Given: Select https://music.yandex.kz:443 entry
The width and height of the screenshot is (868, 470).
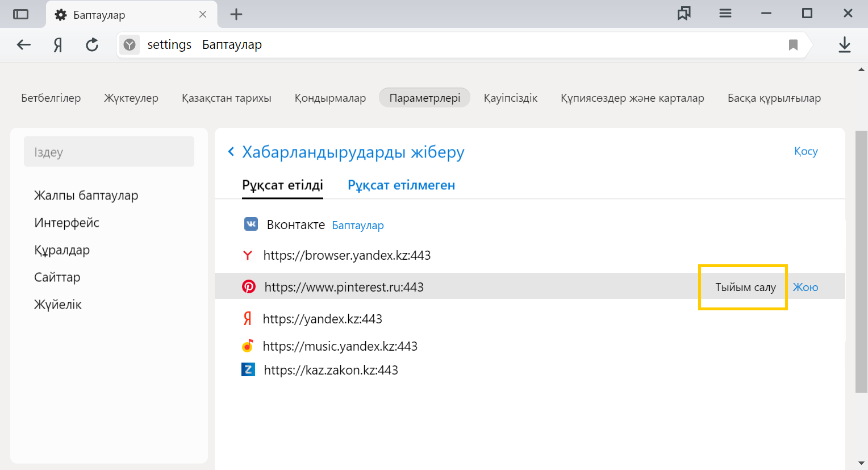Looking at the screenshot, I should click(340, 346).
